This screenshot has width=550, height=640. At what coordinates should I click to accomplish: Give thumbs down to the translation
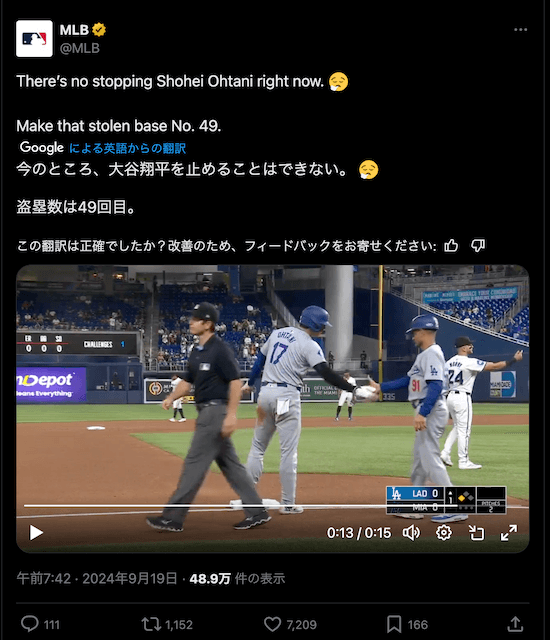(478, 245)
